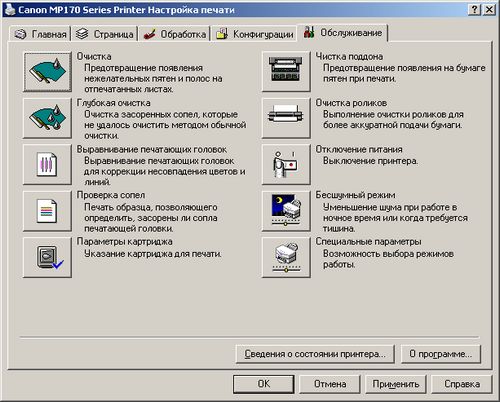
Task: Open the Обработка tab
Action: coord(174,34)
